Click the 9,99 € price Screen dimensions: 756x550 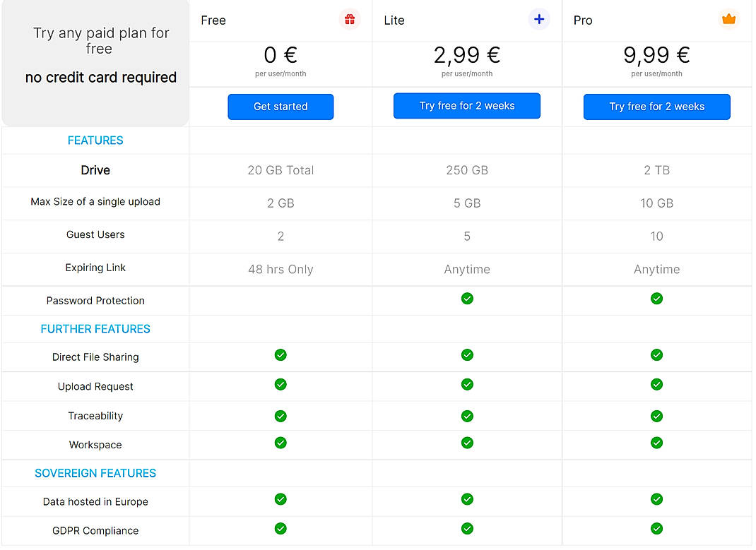pos(656,55)
